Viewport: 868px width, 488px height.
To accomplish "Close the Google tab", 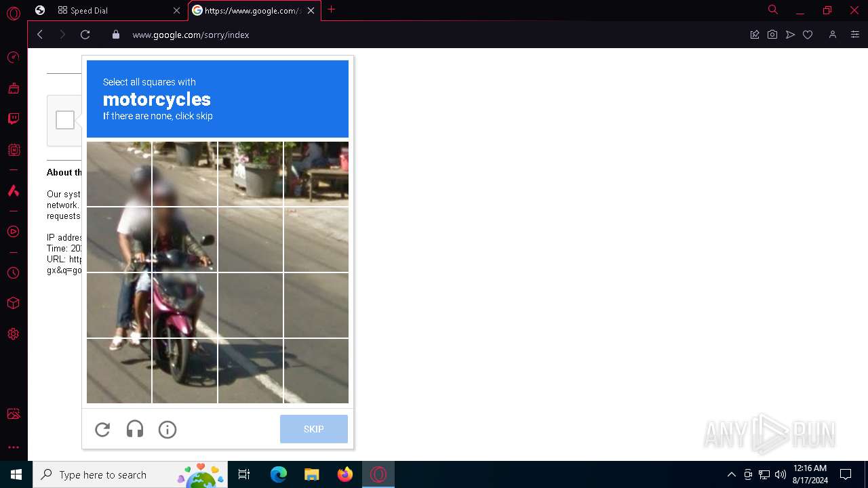I will click(311, 10).
